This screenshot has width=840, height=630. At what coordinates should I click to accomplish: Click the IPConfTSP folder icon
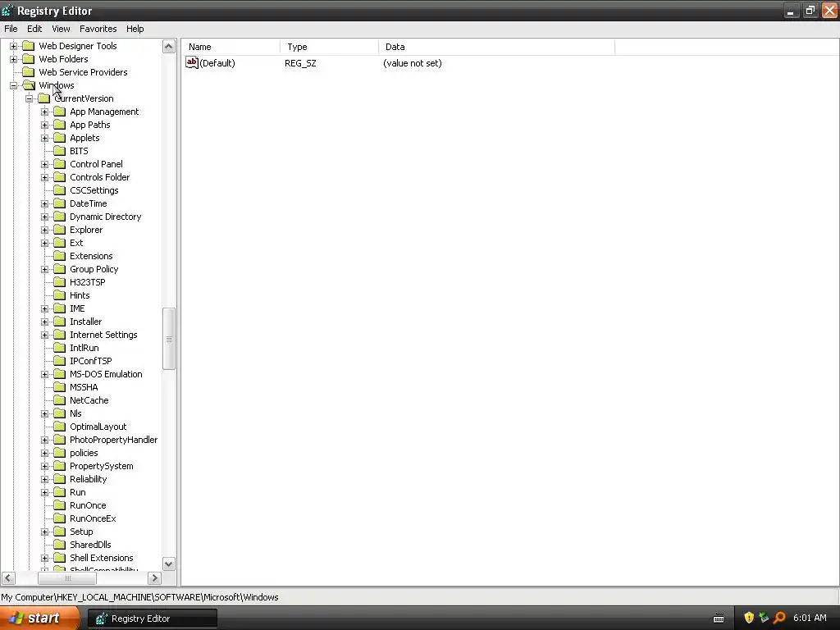tap(59, 361)
